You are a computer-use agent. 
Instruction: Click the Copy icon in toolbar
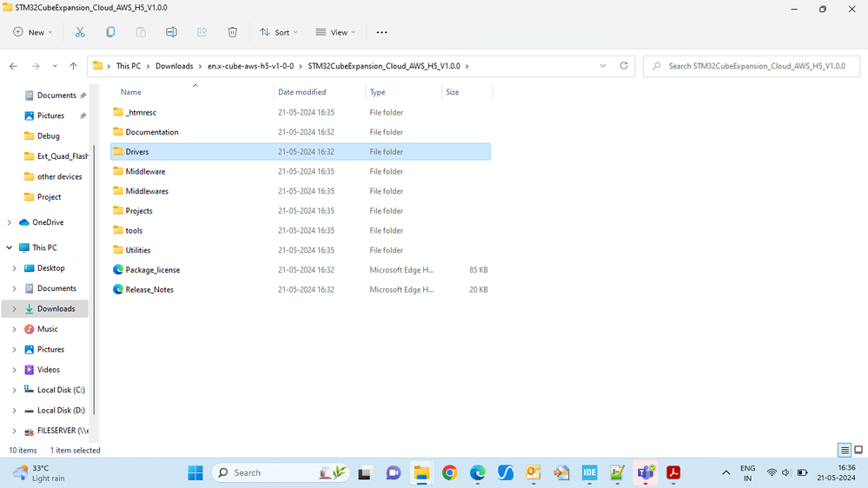(110, 32)
